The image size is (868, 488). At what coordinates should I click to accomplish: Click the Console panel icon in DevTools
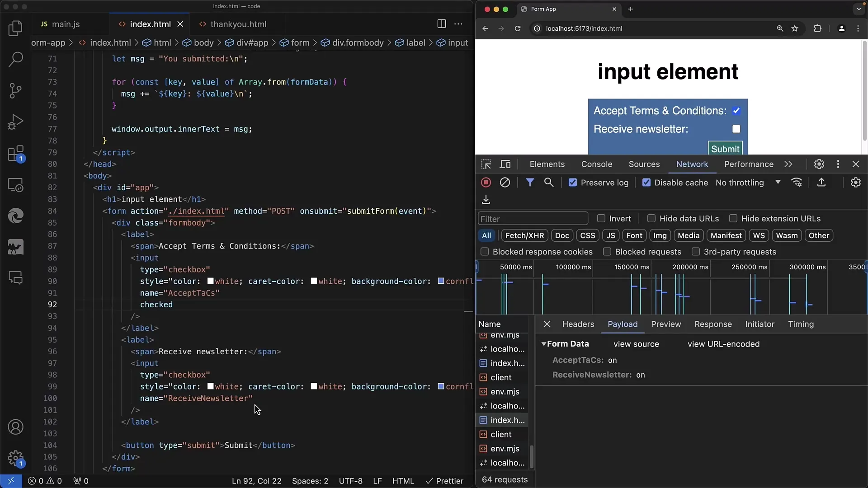(597, 164)
